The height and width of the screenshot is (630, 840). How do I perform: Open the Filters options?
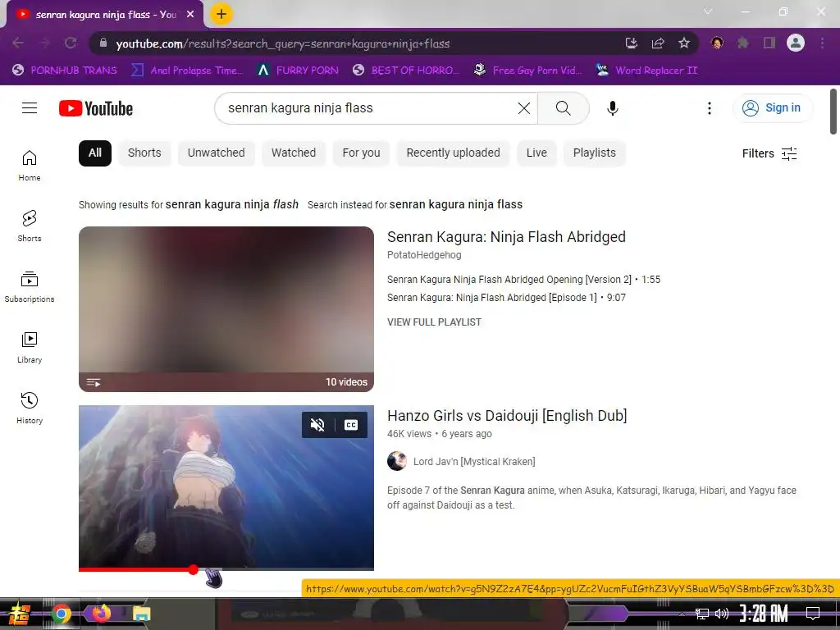click(x=769, y=153)
